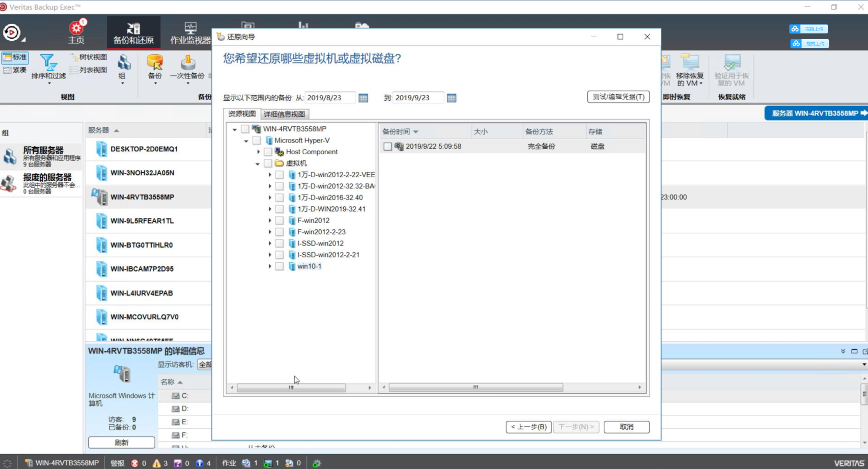Select the 资源视图 tab

pyautogui.click(x=242, y=114)
